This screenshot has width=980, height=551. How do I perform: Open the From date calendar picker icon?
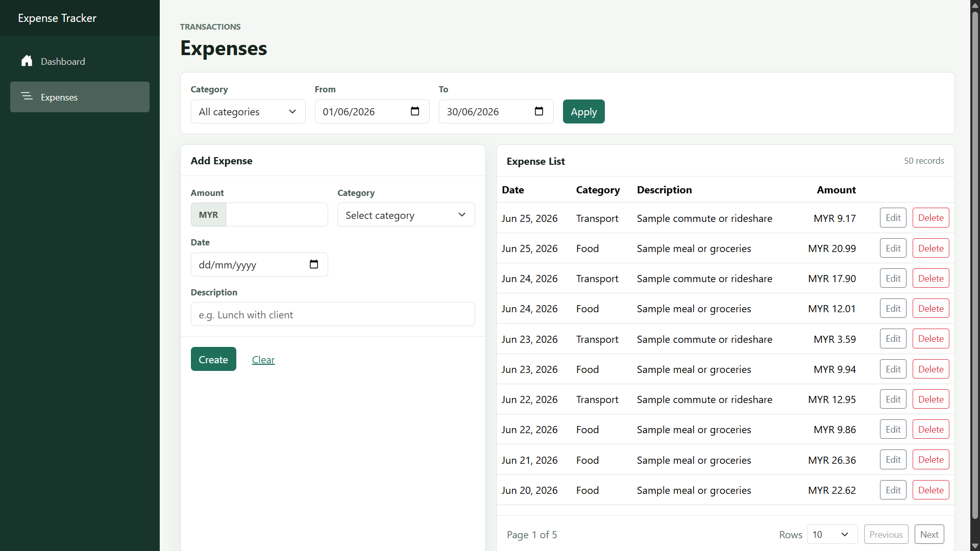tap(415, 111)
